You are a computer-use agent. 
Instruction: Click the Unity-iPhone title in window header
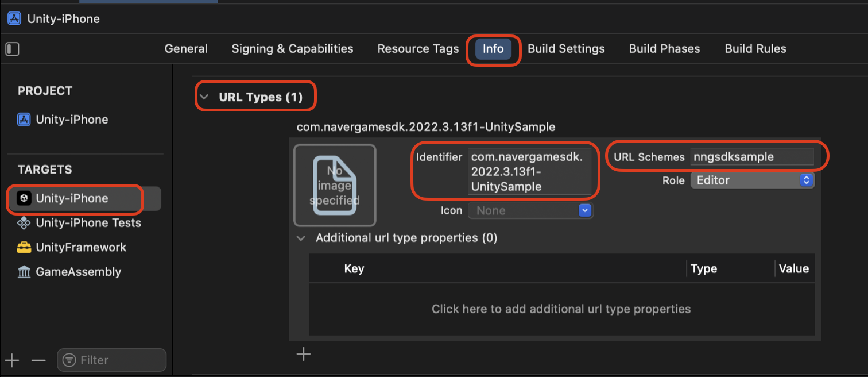[64, 18]
